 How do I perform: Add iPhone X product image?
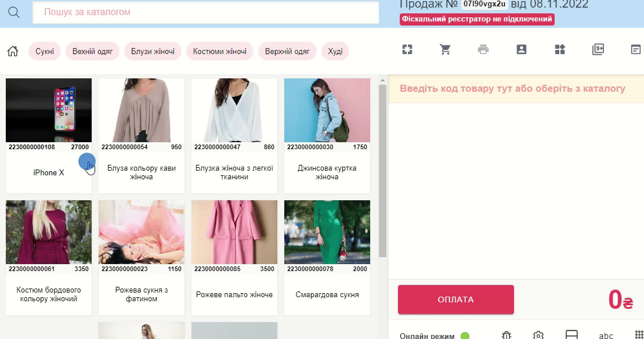pyautogui.click(x=49, y=110)
